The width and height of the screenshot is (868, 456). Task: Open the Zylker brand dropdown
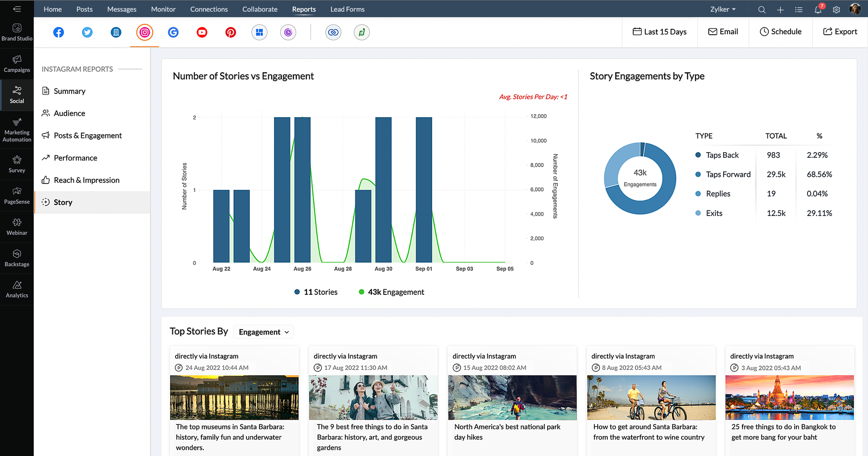click(x=723, y=9)
